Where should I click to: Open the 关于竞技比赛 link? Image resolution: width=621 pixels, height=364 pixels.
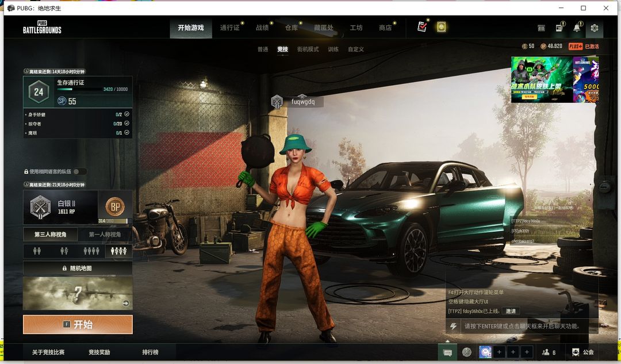click(x=48, y=352)
